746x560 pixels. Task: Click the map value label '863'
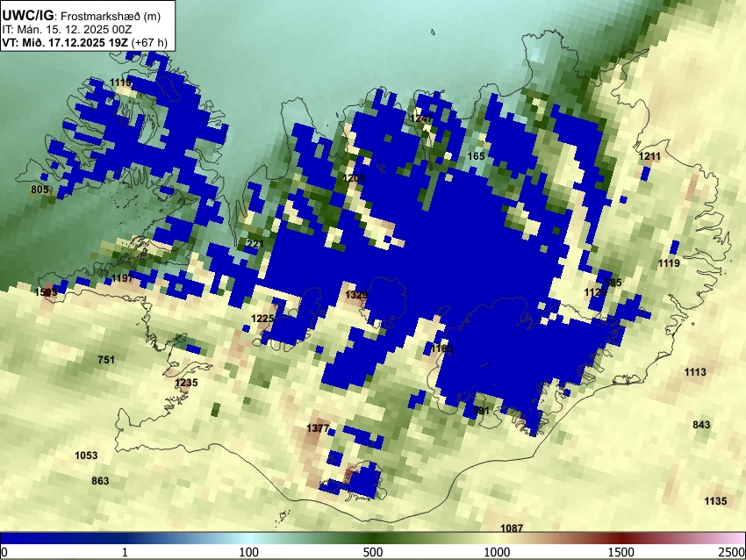[x=100, y=481]
